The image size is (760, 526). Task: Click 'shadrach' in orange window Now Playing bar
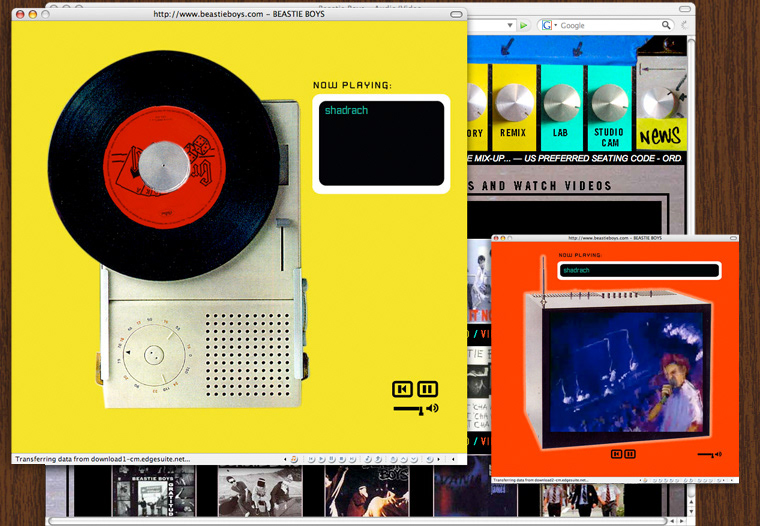[576, 270]
